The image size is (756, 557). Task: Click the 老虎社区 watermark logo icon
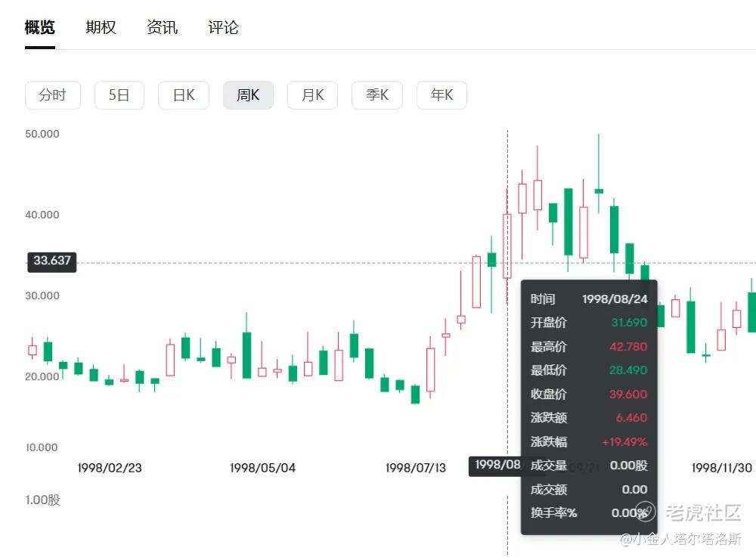(646, 512)
